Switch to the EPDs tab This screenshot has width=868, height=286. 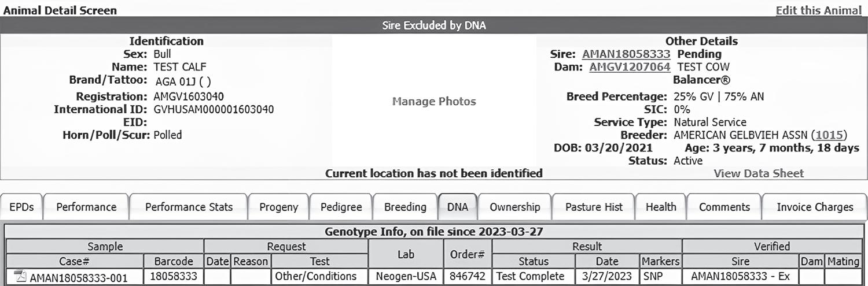point(21,207)
